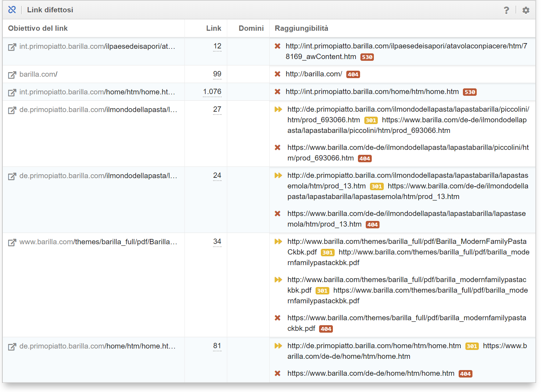Click 530 badge after awContent.htm
This screenshot has width=541, height=392.
coord(367,57)
